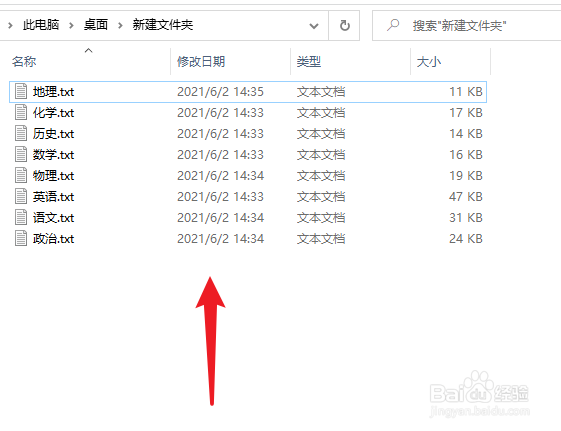This screenshot has width=561, height=431.
Task: Click the file icon of 数学.txt
Action: [x=21, y=155]
